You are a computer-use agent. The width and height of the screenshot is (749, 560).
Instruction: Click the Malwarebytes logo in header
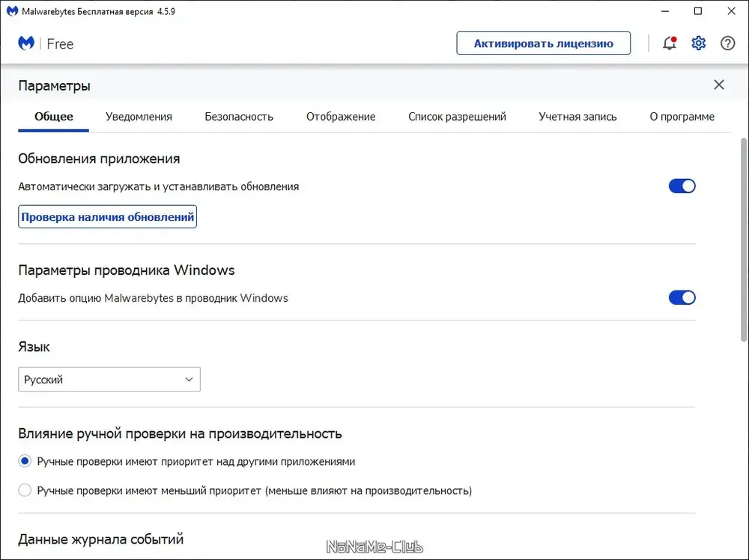click(26, 43)
